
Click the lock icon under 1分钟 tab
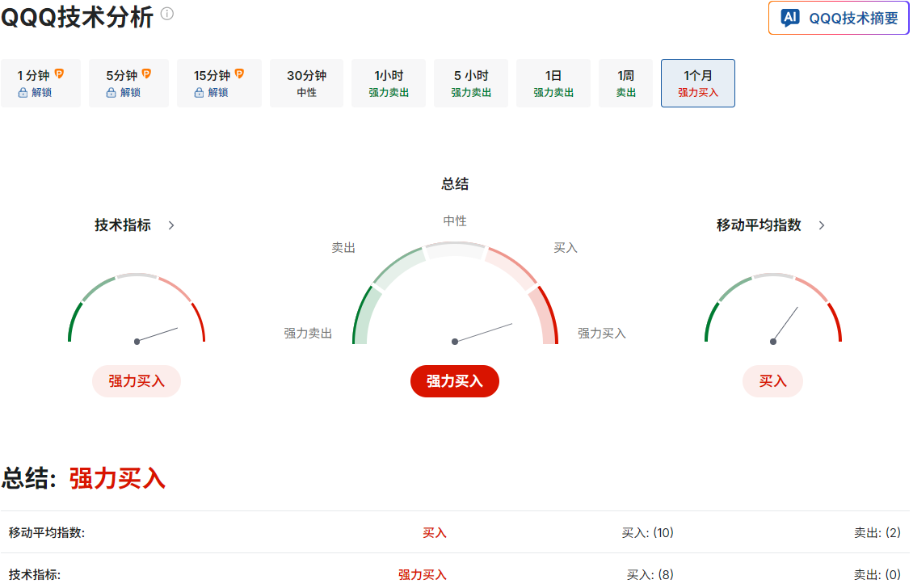(23, 91)
